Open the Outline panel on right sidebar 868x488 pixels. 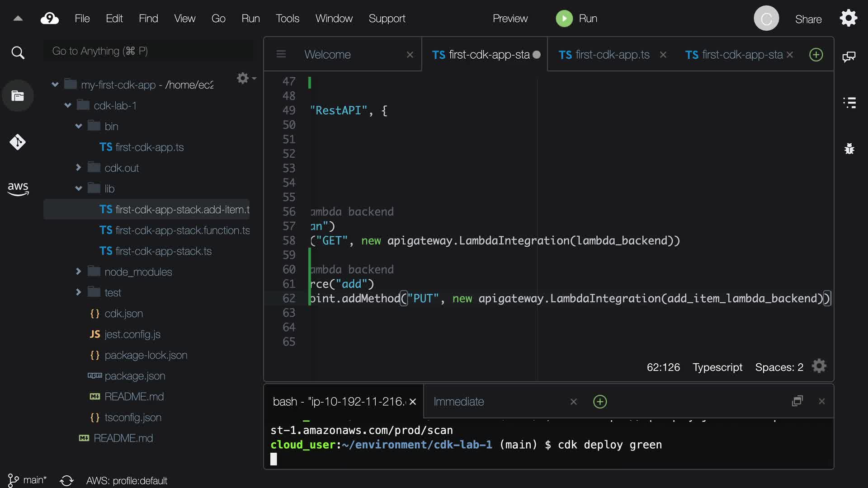pos(849,103)
